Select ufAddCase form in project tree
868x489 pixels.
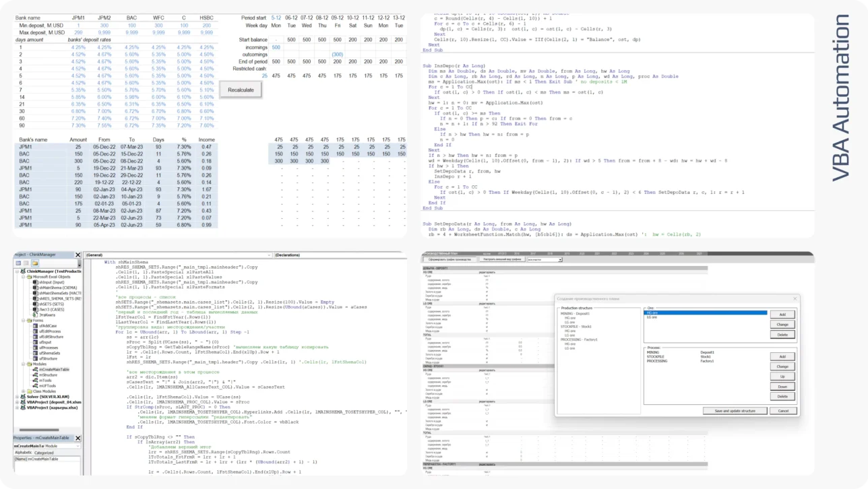(x=47, y=325)
